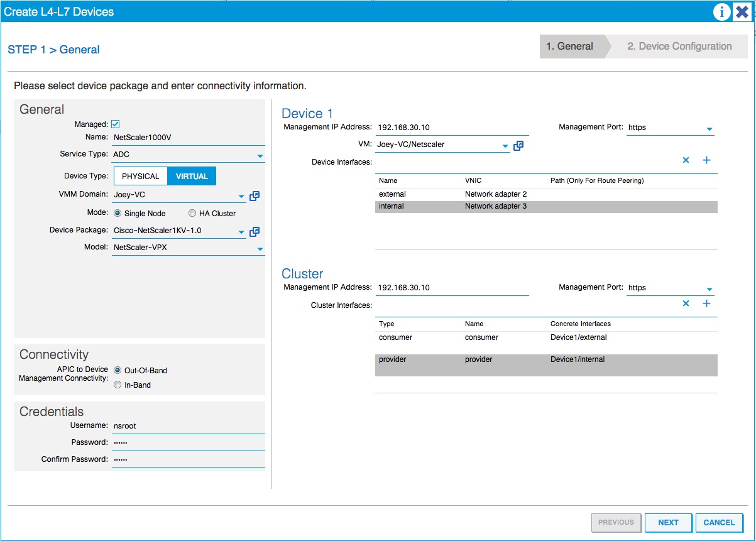The width and height of the screenshot is (756, 541).
Task: Enable In-Band management connectivity
Action: (117, 385)
